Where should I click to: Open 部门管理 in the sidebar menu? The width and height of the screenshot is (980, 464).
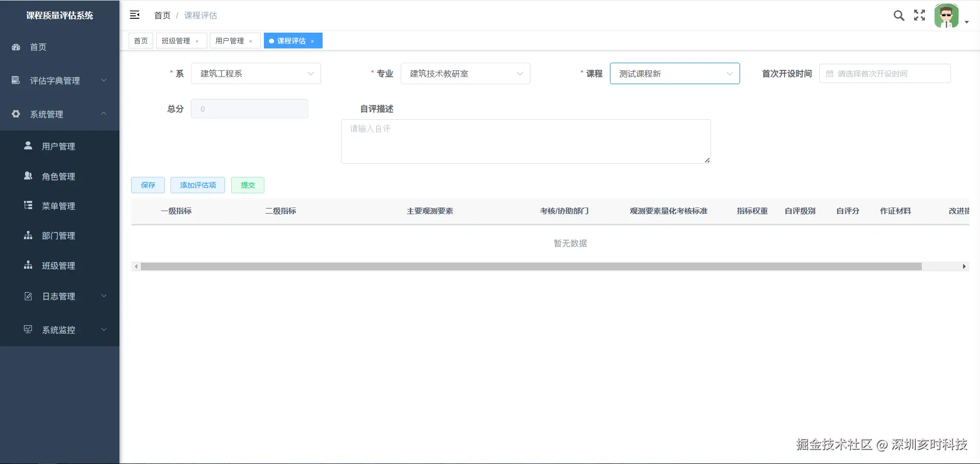[x=60, y=236]
